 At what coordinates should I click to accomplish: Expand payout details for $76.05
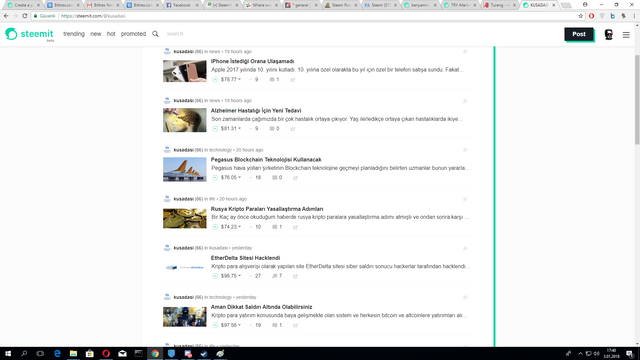[231, 178]
